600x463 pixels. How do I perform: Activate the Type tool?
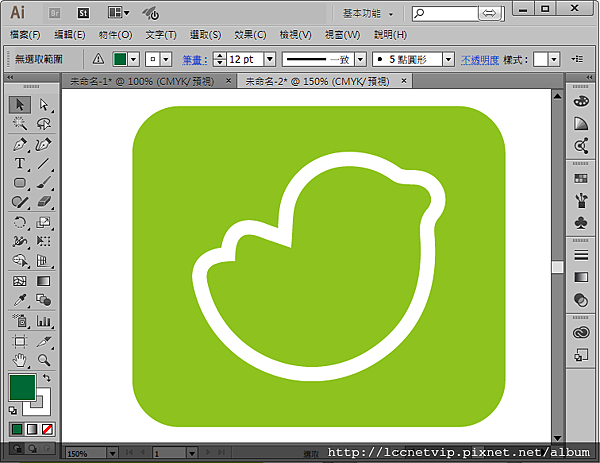(x=20, y=164)
